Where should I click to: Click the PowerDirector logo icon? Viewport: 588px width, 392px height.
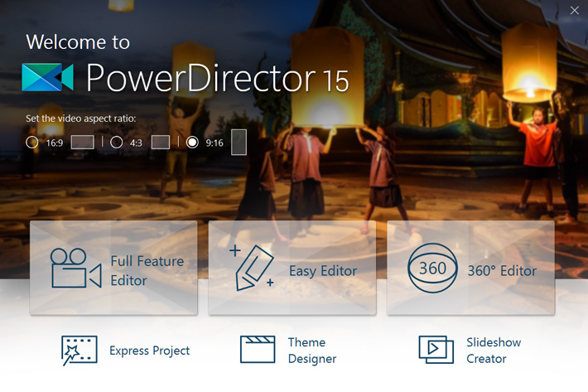click(x=48, y=77)
